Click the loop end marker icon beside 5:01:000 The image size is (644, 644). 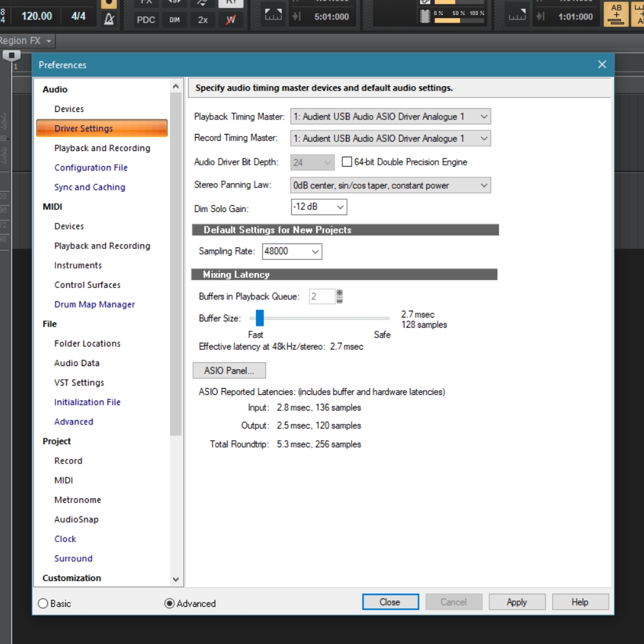click(297, 16)
